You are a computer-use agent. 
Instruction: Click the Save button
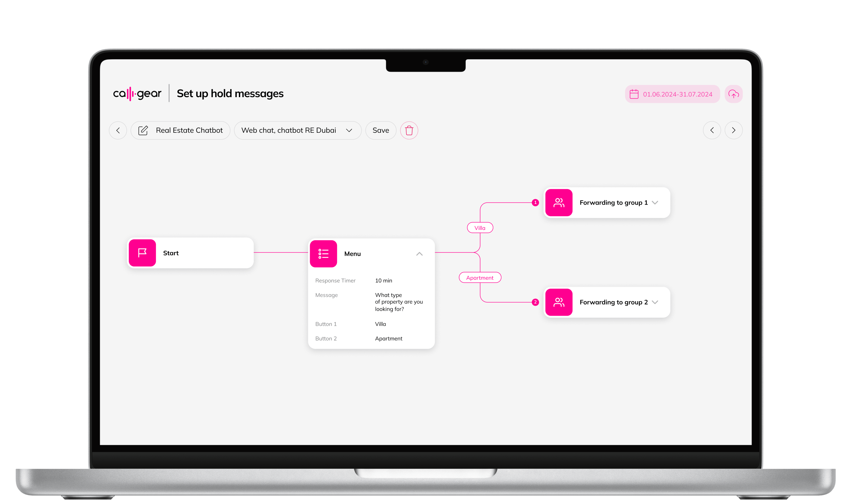[381, 130]
